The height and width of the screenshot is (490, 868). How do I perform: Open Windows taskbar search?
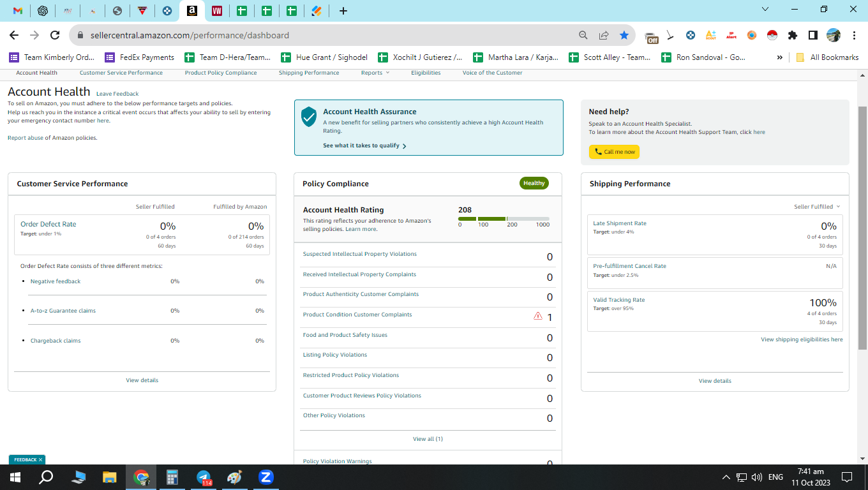(x=46, y=477)
